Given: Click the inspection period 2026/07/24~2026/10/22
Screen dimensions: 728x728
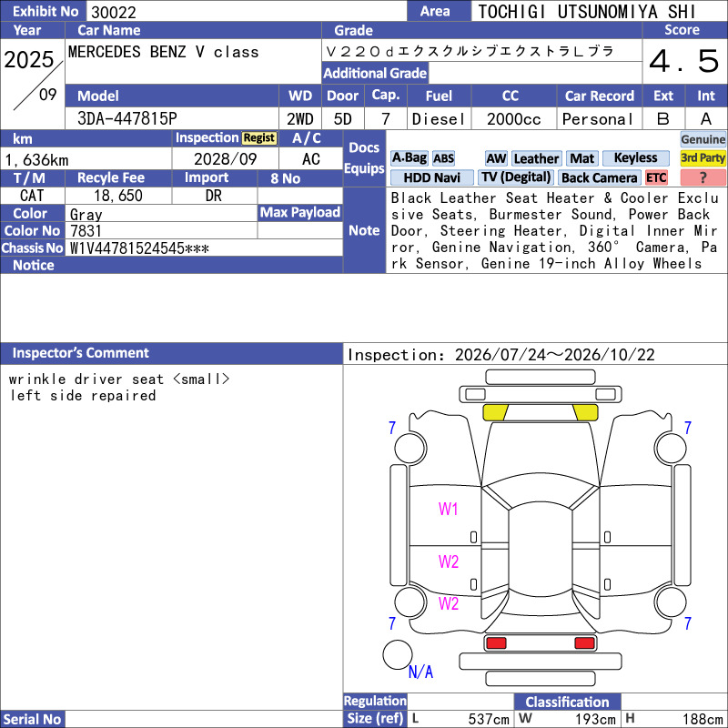Looking at the screenshot, I should pos(555,355).
